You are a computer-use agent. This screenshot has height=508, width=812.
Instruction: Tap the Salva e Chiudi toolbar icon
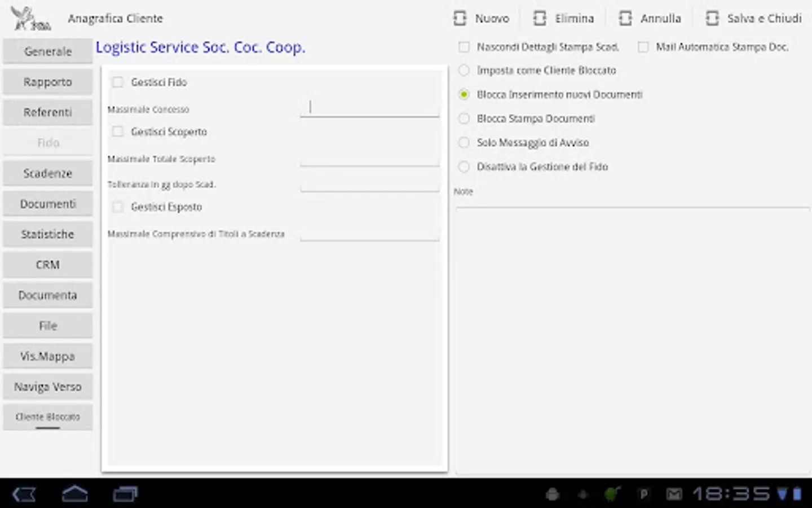[712, 19]
